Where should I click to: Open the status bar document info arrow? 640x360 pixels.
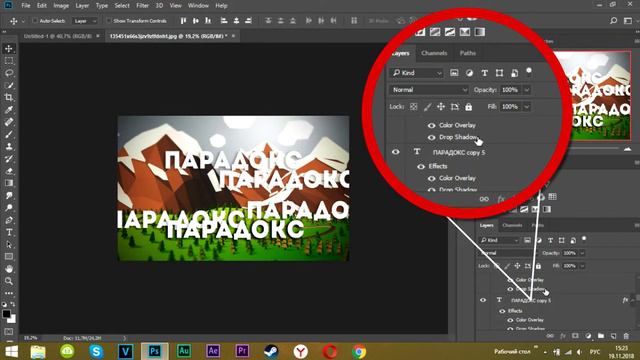click(x=124, y=338)
